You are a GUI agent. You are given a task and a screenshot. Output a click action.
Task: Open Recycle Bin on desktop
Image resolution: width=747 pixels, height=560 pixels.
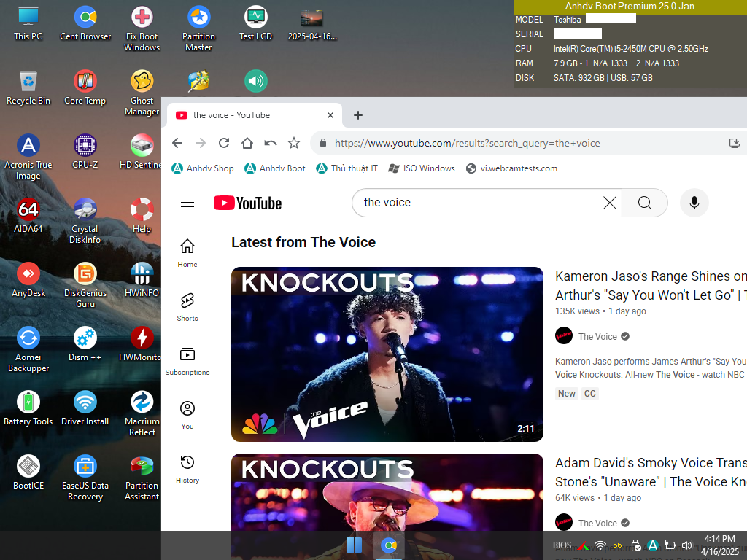coord(28,88)
